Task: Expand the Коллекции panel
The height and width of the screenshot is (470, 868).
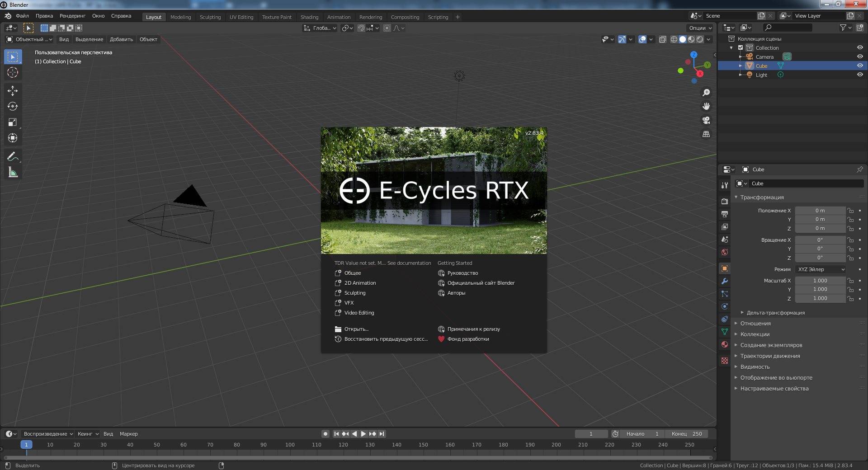Action: [755, 334]
